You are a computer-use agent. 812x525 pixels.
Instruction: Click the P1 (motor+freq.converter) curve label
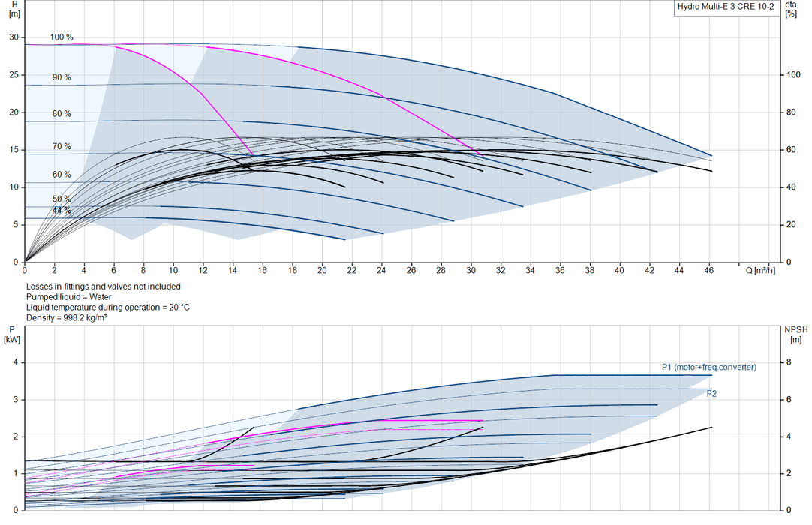pos(709,367)
